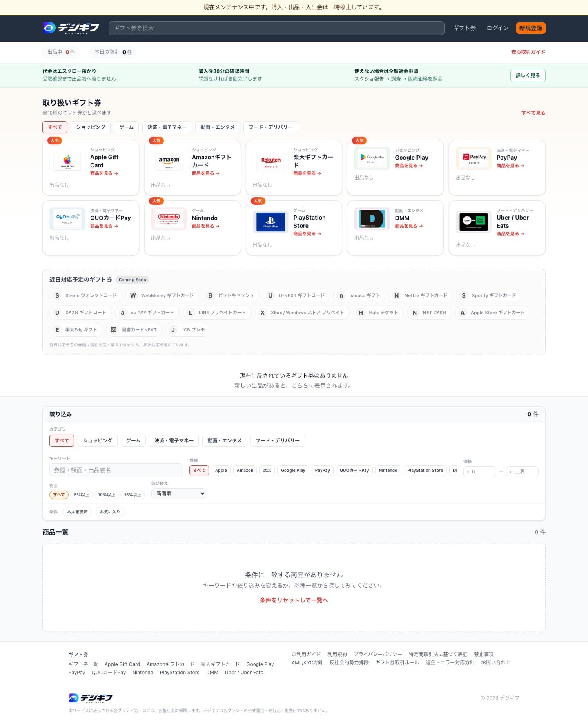This screenshot has height=724, width=588.
Task: Focus the keyword field 券種・額面・出品者名
Action: click(x=116, y=470)
